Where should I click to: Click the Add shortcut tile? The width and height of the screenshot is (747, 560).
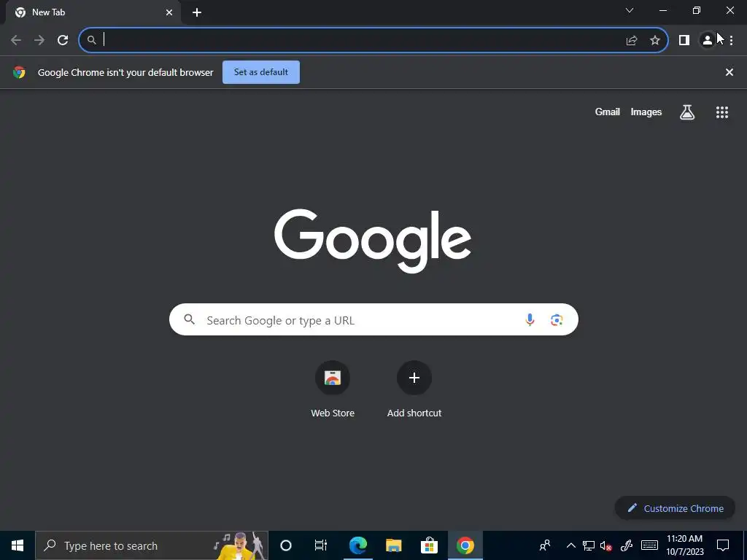point(414,389)
